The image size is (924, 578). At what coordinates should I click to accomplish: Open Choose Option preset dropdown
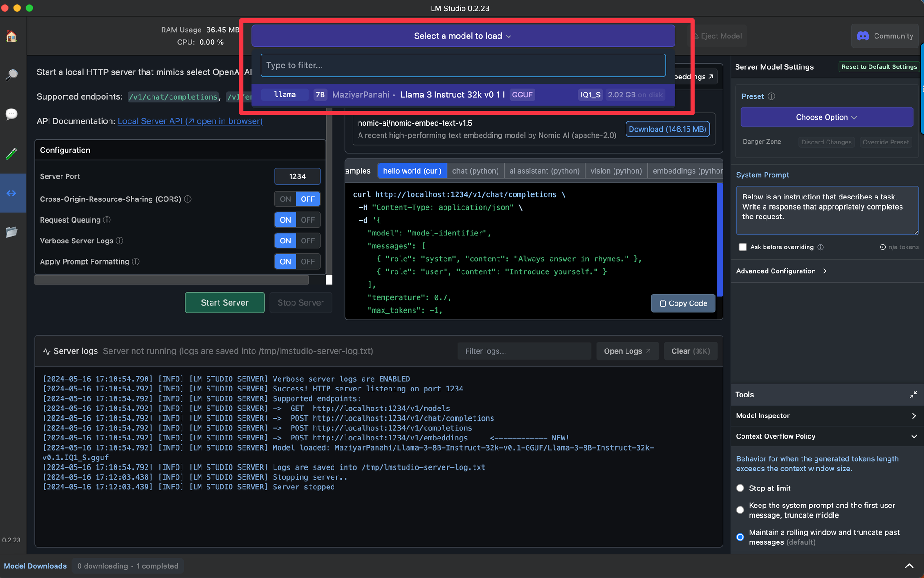826,117
